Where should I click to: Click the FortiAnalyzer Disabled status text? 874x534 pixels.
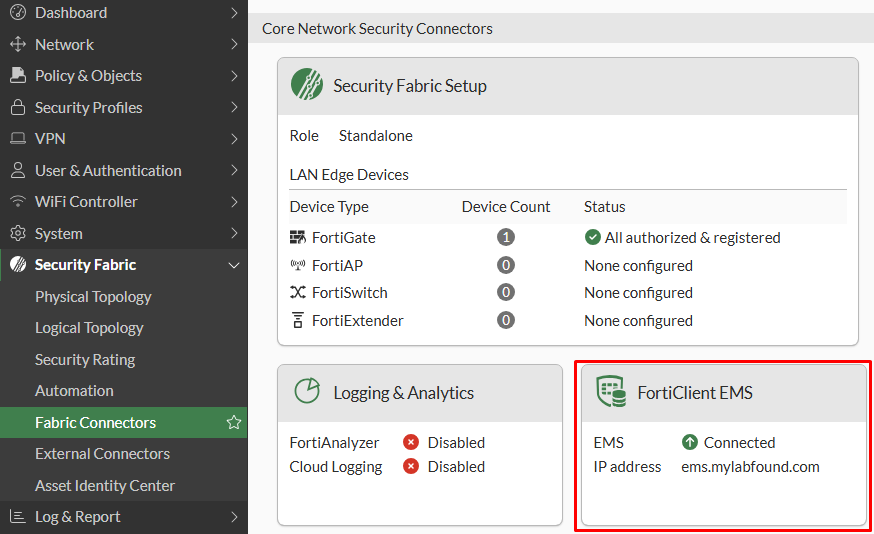(456, 443)
